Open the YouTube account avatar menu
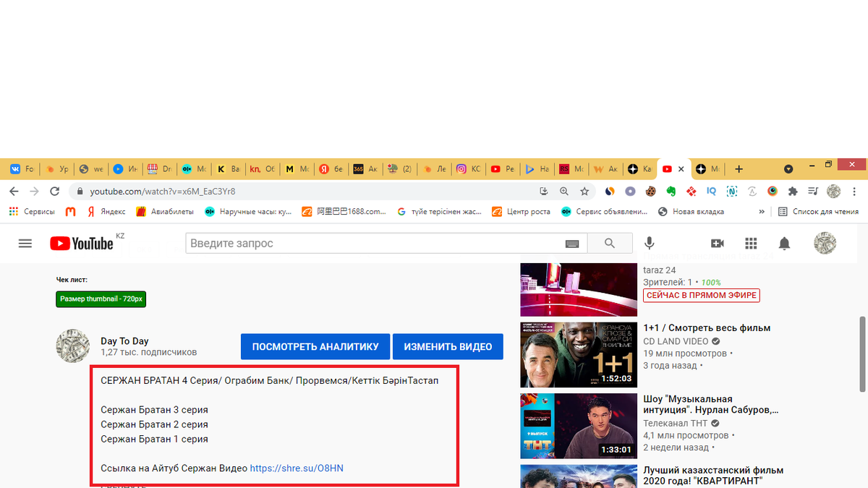This screenshot has height=488, width=868. 825,244
